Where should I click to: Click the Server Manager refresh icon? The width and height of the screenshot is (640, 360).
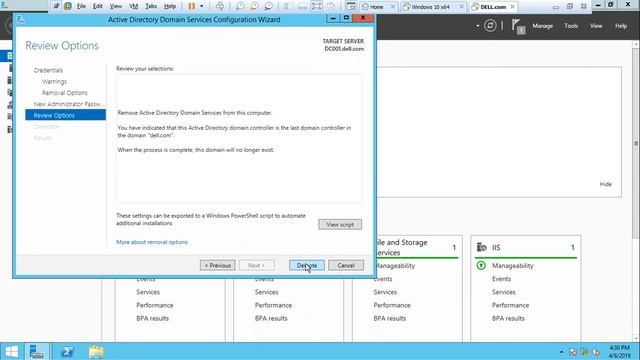490,26
